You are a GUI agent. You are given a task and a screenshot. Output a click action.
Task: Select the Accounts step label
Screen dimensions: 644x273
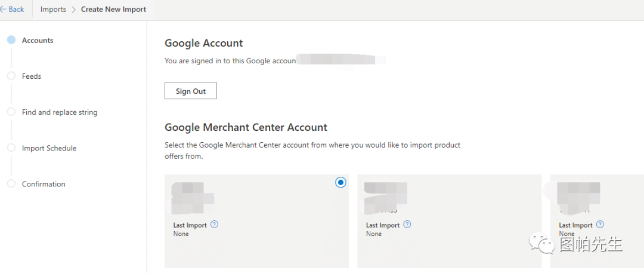click(x=38, y=41)
